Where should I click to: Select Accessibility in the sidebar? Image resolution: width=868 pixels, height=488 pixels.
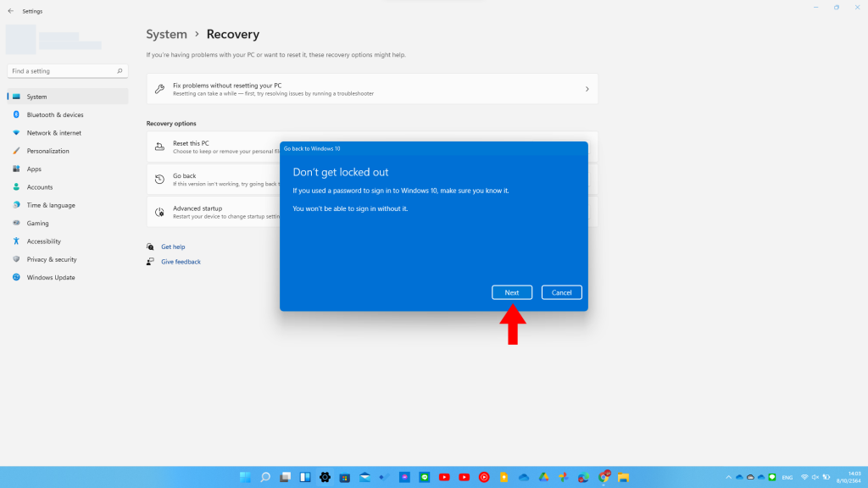(68, 241)
